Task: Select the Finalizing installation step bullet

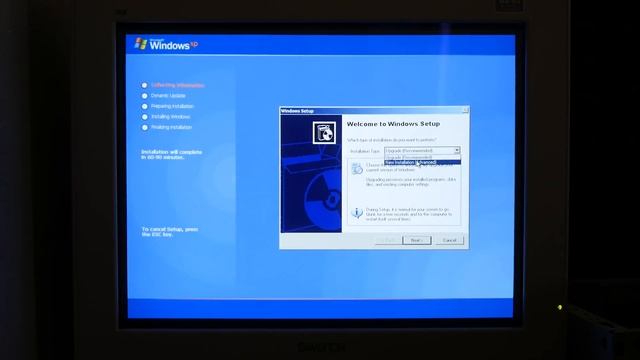Action: pos(144,127)
